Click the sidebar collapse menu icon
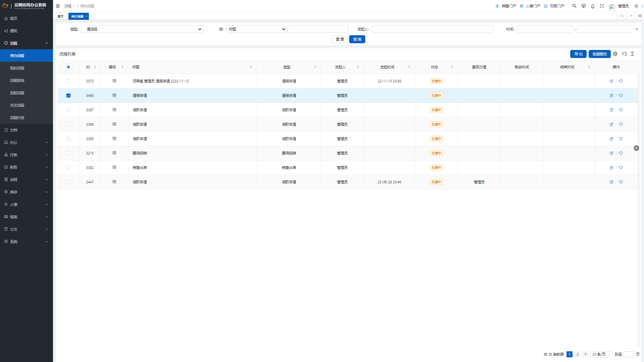Image resolution: width=644 pixels, height=362 pixels. point(58,6)
